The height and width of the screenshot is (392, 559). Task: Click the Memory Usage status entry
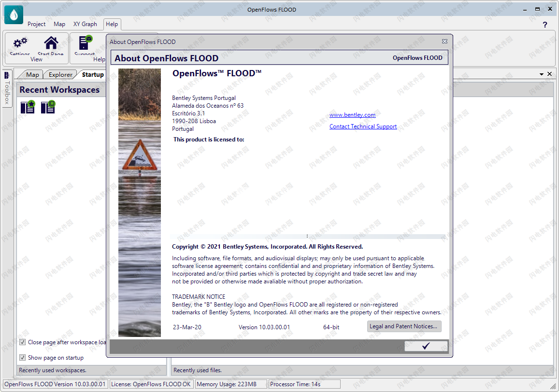point(230,384)
